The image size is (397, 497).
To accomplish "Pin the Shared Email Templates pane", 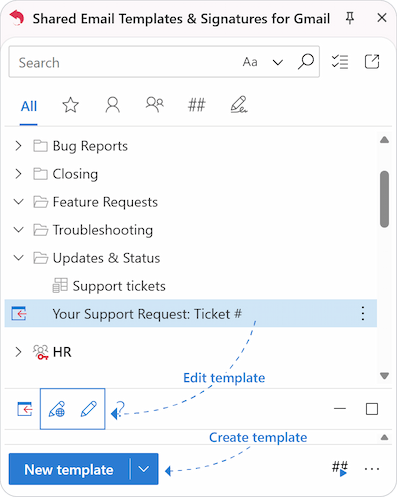I will click(x=350, y=18).
